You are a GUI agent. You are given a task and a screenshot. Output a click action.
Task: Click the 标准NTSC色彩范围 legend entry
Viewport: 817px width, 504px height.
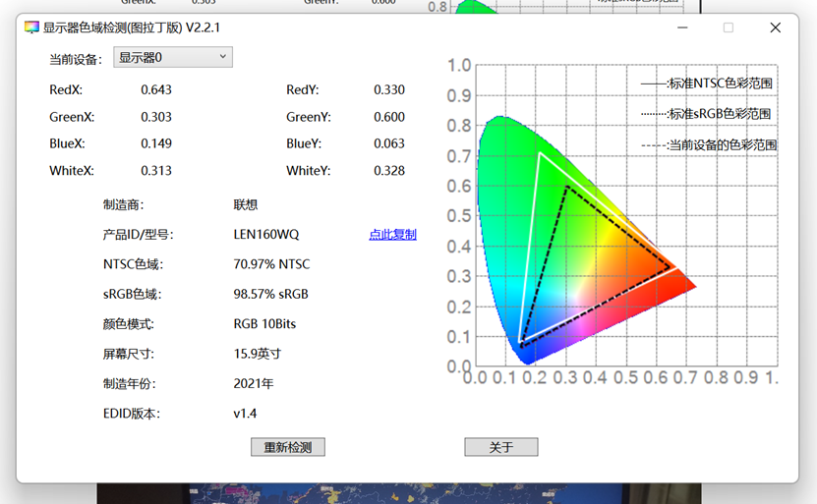pyautogui.click(x=707, y=84)
